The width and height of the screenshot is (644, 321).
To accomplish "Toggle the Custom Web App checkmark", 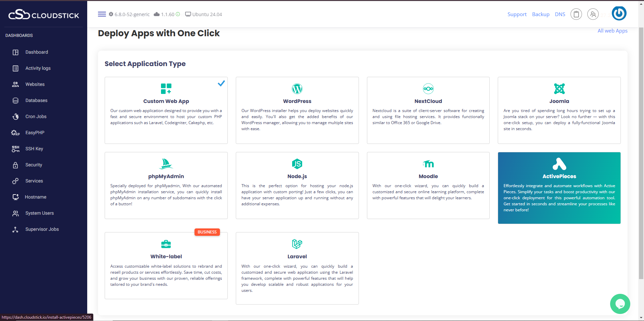I will (x=221, y=83).
